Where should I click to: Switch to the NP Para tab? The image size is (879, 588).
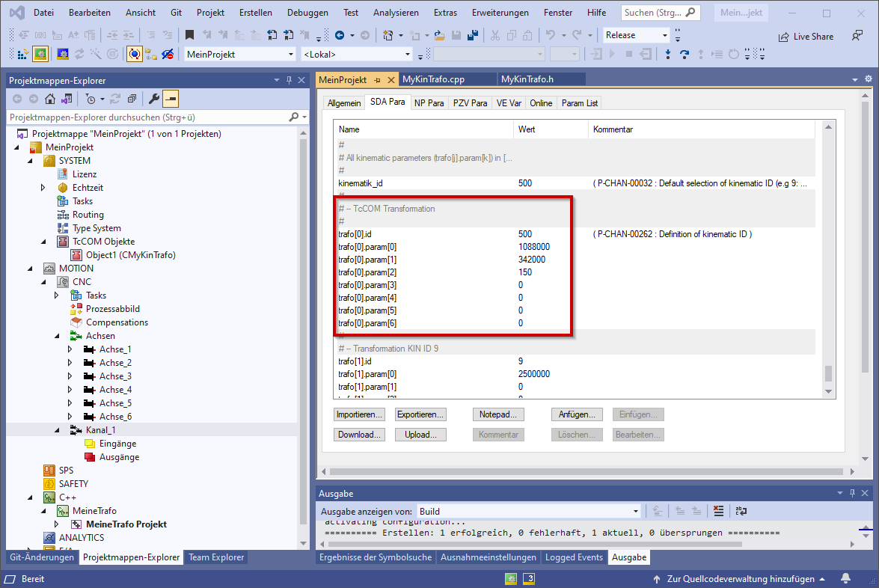(x=429, y=103)
